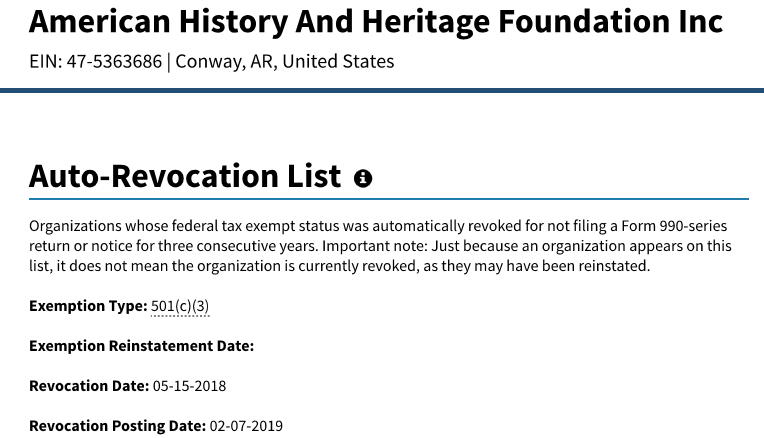Open the 501(c)(3) exemption type link

click(180, 306)
